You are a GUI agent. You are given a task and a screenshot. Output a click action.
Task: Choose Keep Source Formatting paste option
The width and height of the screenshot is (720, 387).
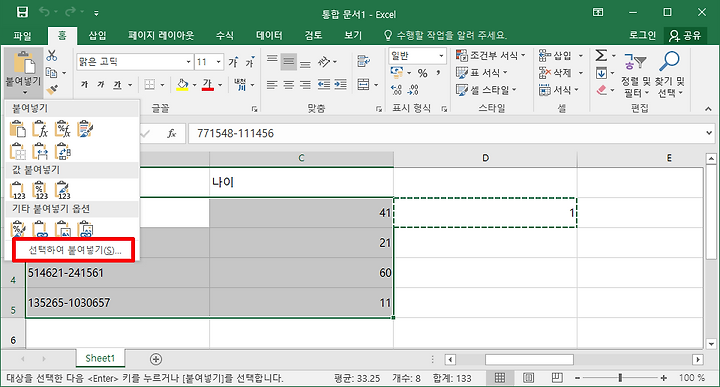(x=85, y=129)
